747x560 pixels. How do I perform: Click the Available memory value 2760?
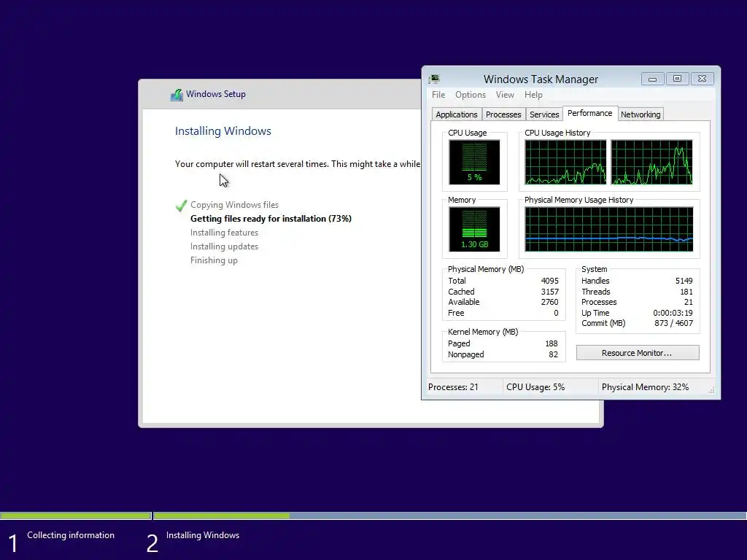[550, 302]
